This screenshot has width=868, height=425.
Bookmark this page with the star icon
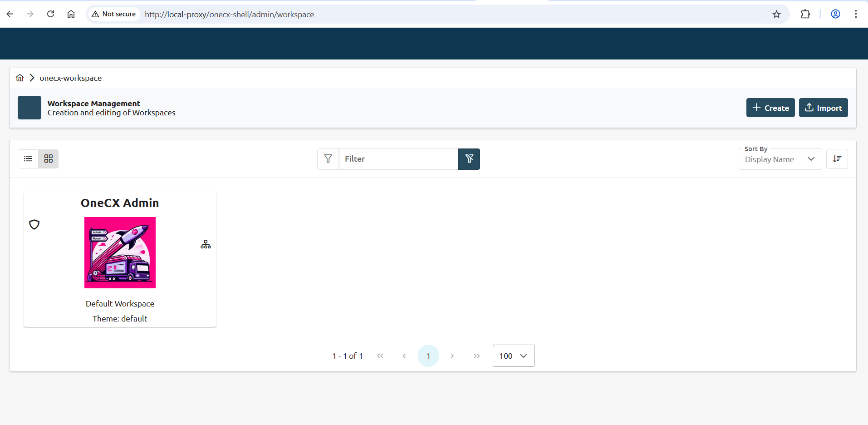[x=776, y=14]
